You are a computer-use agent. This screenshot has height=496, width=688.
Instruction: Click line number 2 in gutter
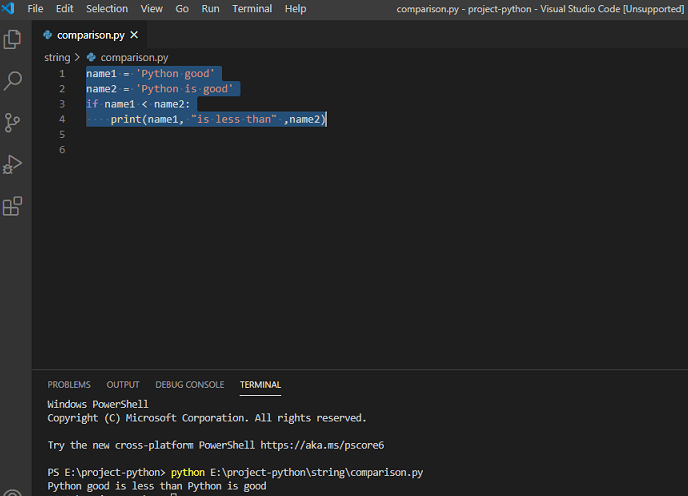62,89
